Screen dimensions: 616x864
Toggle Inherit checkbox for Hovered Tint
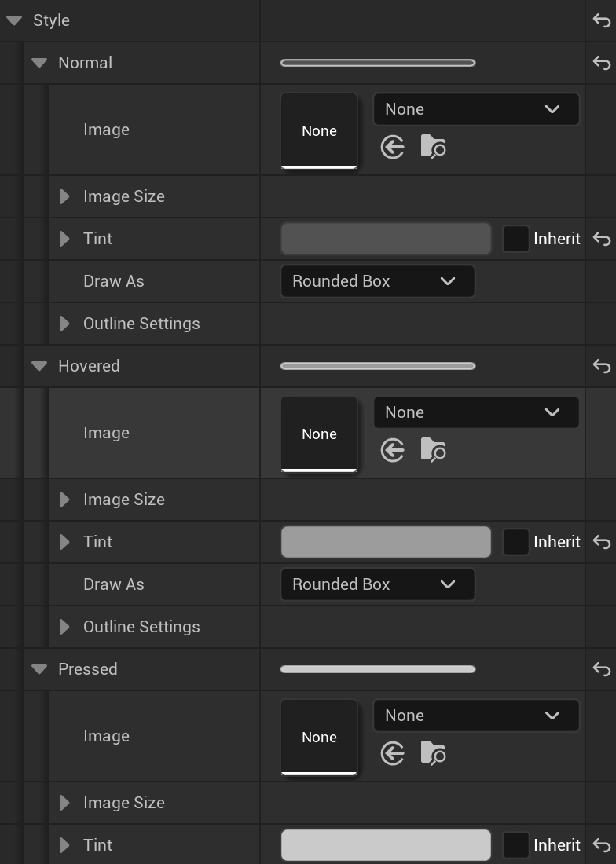[515, 542]
